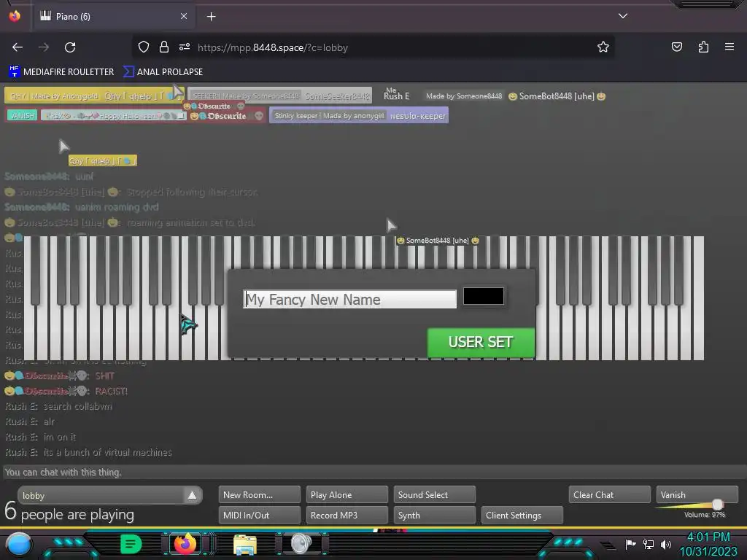Open Sound Select
The image size is (747, 560).
[x=435, y=495]
